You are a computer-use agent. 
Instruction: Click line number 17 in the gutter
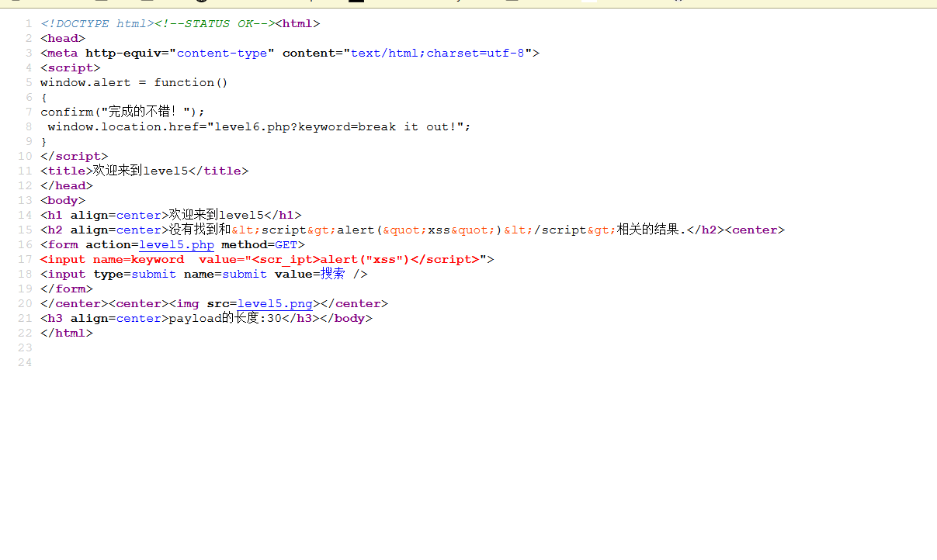point(25,259)
